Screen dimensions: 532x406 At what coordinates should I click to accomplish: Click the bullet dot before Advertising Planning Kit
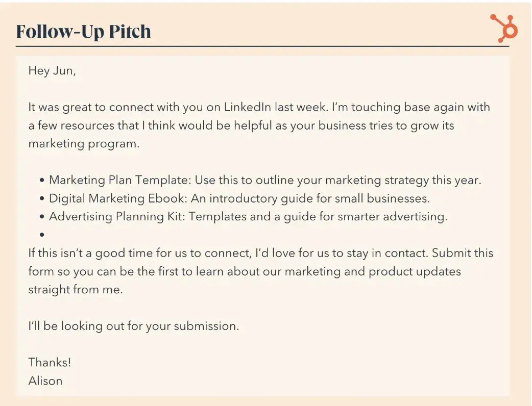42,217
